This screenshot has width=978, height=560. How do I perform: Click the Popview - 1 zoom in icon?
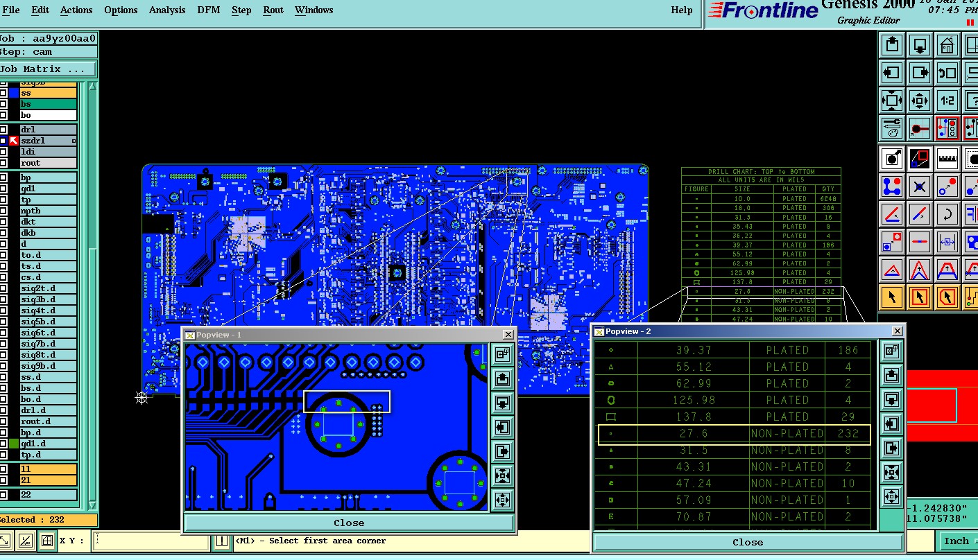[502, 475]
